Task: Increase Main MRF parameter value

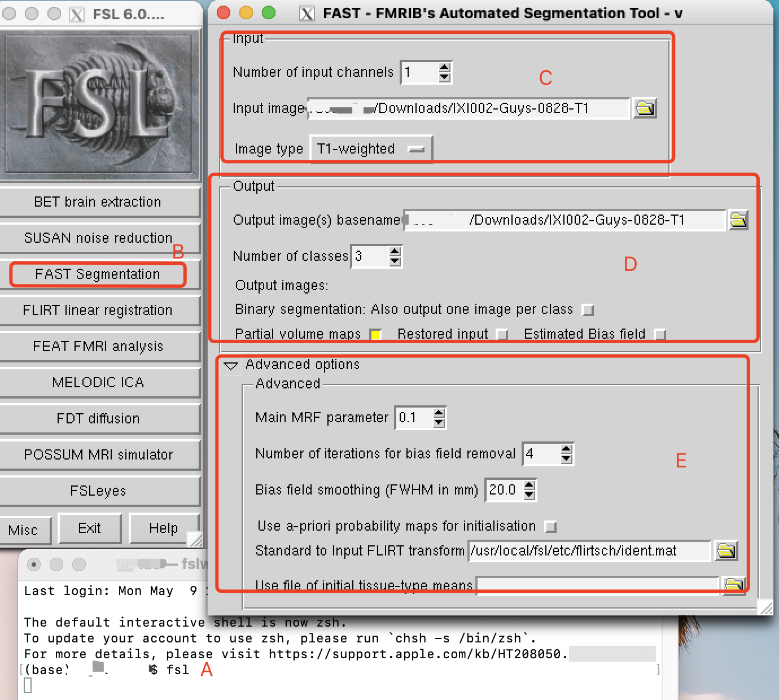Action: 439,413
